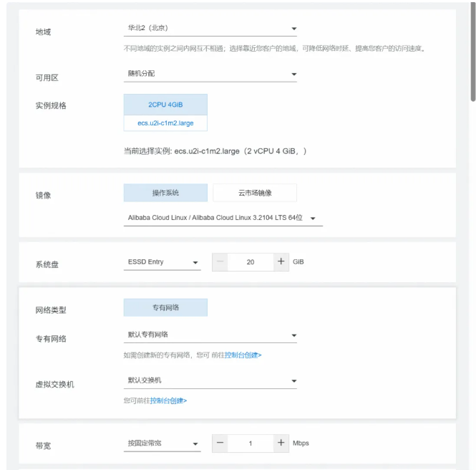The height and width of the screenshot is (470, 476).
Task: Decrease bandwidth Mbps with minus icon
Action: pyautogui.click(x=220, y=443)
